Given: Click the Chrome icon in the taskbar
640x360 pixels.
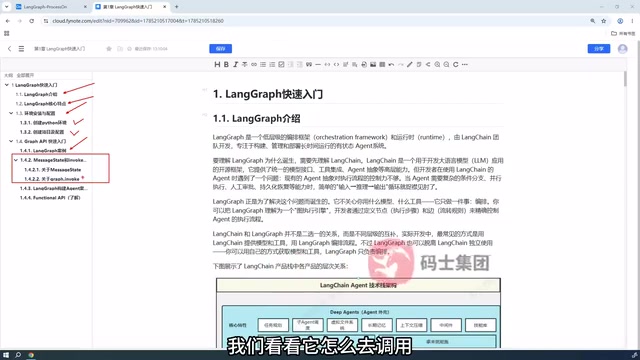Looking at the screenshot, I should click(x=31, y=355).
